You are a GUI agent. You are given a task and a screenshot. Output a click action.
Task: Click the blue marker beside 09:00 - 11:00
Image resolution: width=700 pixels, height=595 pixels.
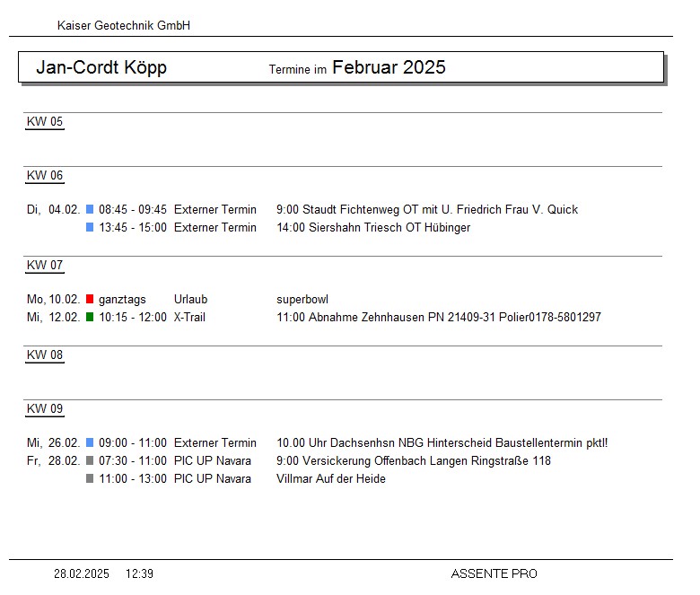coord(90,442)
